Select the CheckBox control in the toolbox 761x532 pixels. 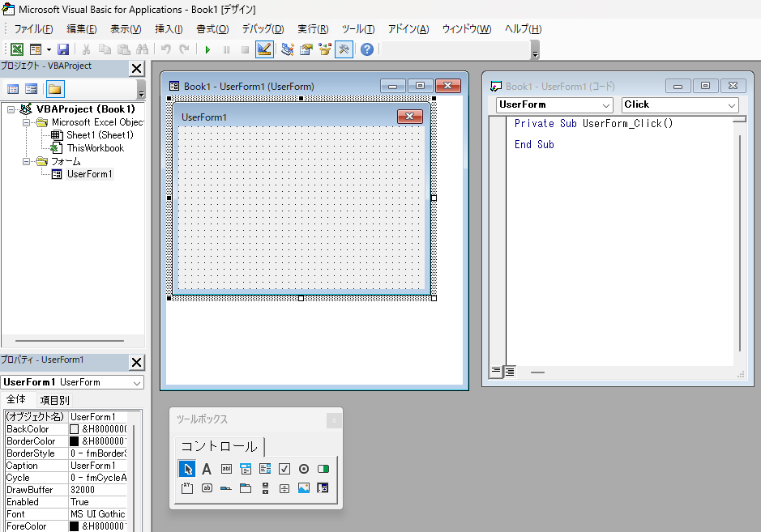pos(284,469)
